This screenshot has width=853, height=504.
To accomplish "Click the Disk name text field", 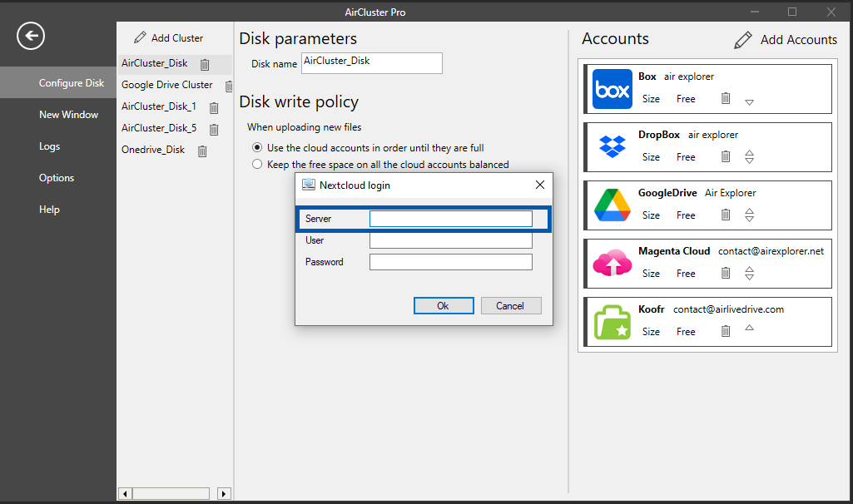I will pyautogui.click(x=371, y=63).
